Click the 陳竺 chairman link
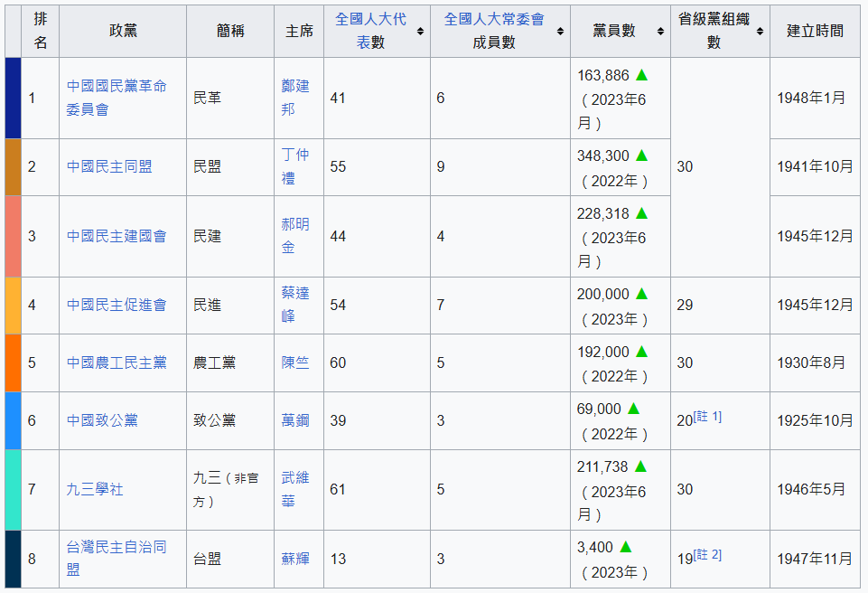Screen dimensions: 868x593 [295, 362]
